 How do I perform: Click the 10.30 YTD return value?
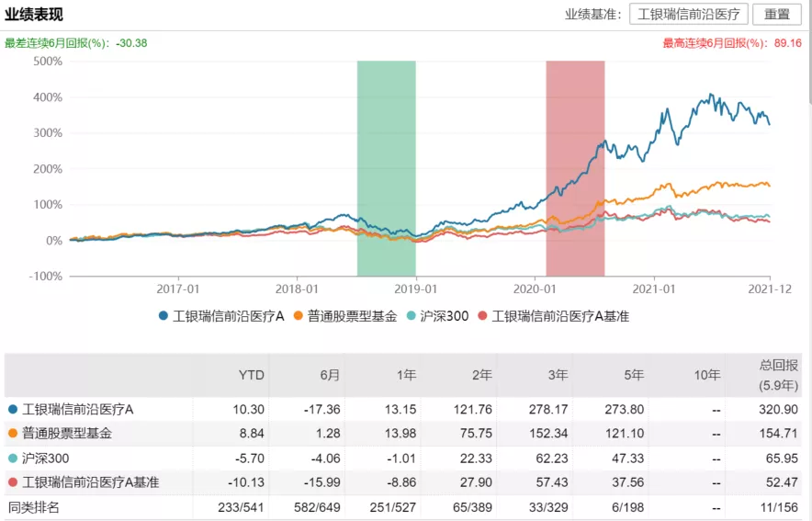point(249,409)
